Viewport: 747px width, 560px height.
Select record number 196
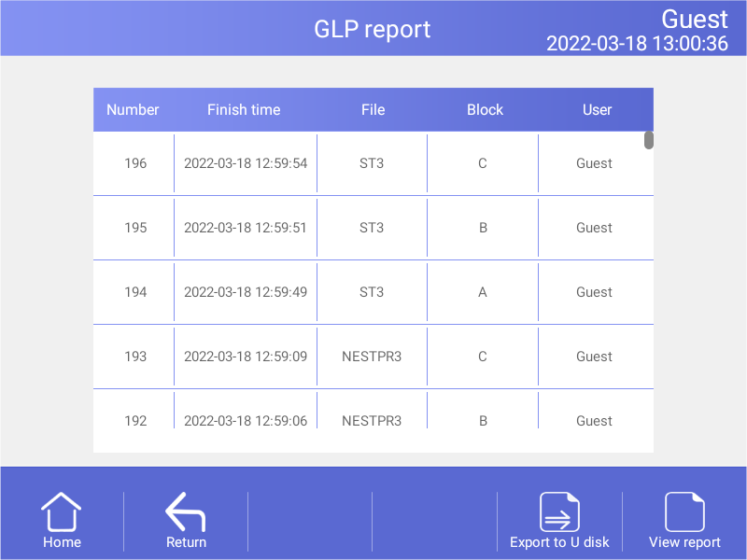tap(135, 163)
